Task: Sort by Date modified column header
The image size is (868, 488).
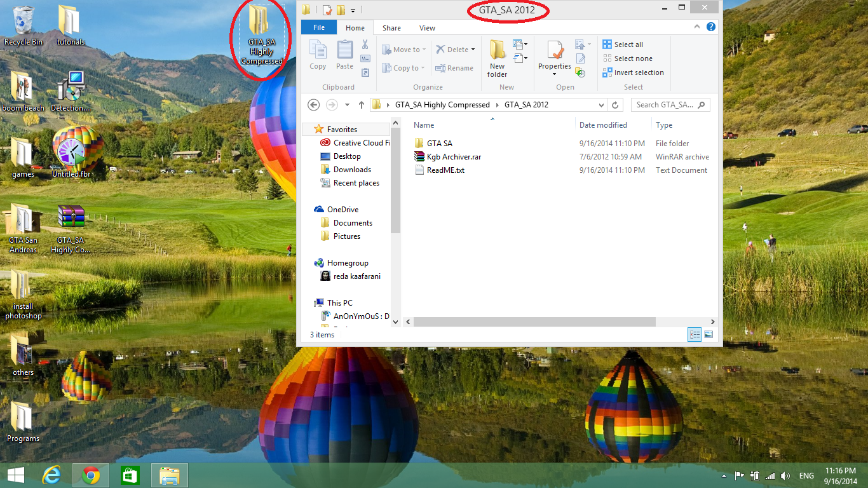Action: (603, 125)
